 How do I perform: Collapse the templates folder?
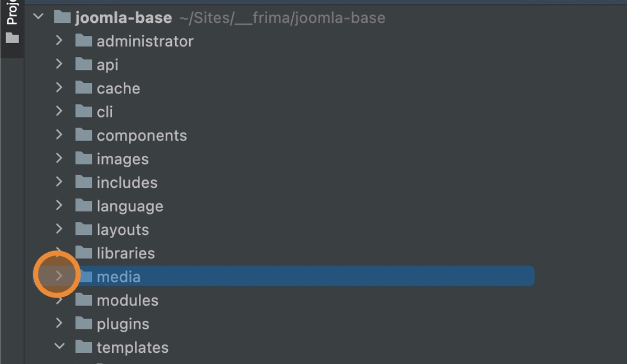tap(59, 347)
